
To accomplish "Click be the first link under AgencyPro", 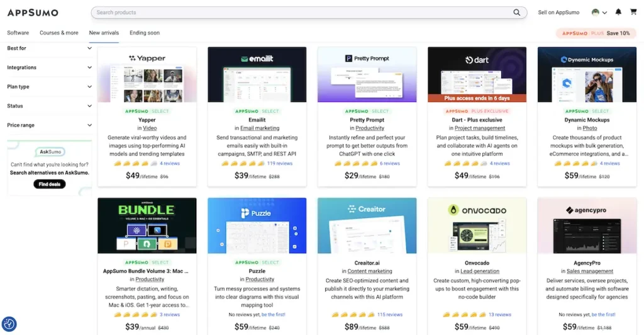I will (603, 315).
